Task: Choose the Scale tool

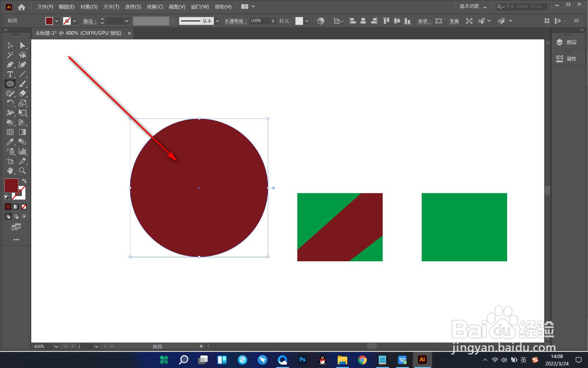Action: [23, 103]
